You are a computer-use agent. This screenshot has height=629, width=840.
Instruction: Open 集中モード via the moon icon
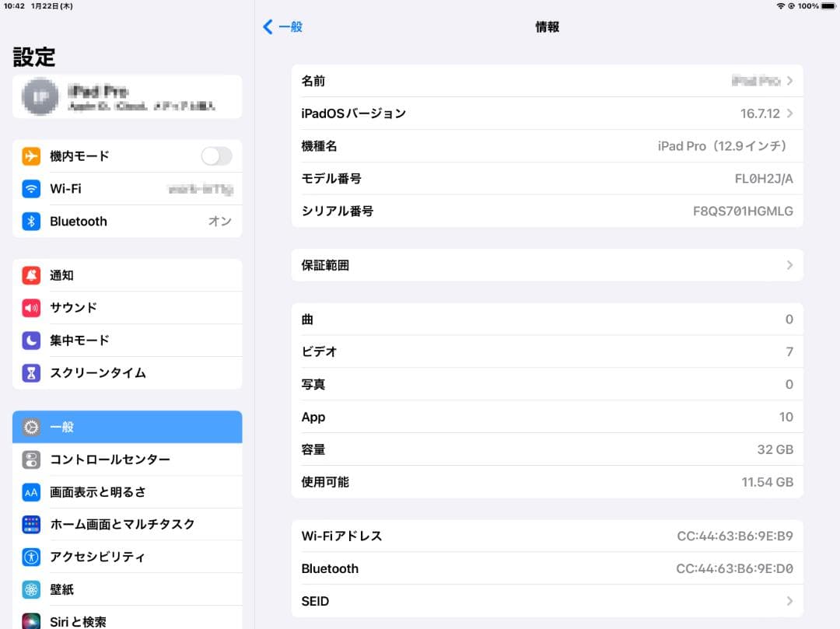pos(31,340)
